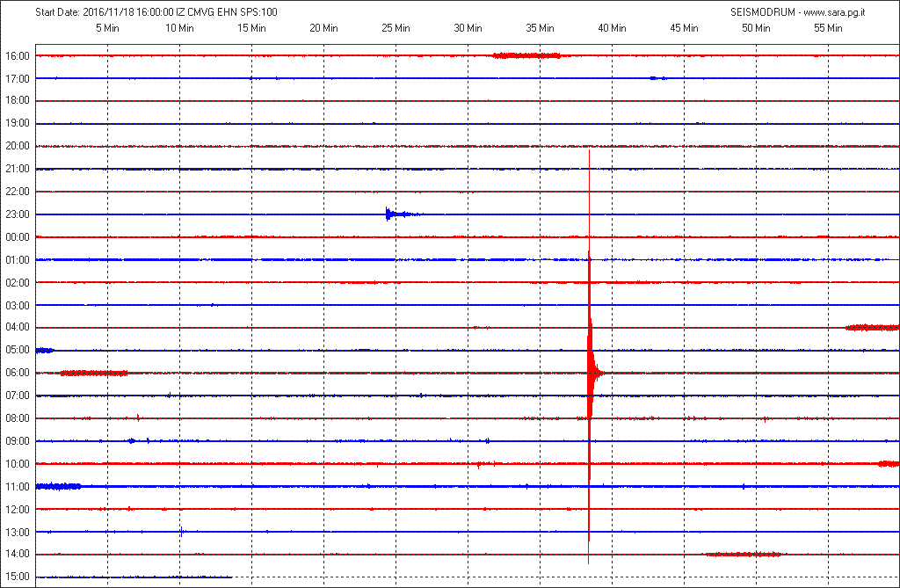
Task: Click the thick noise segment starting 11:00 trace
Action: pyautogui.click(x=59, y=486)
